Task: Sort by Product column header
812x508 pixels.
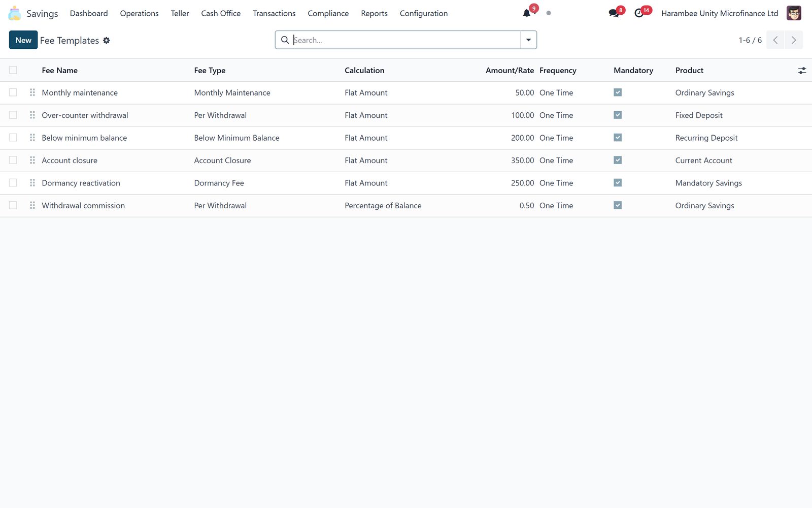Action: [689, 71]
